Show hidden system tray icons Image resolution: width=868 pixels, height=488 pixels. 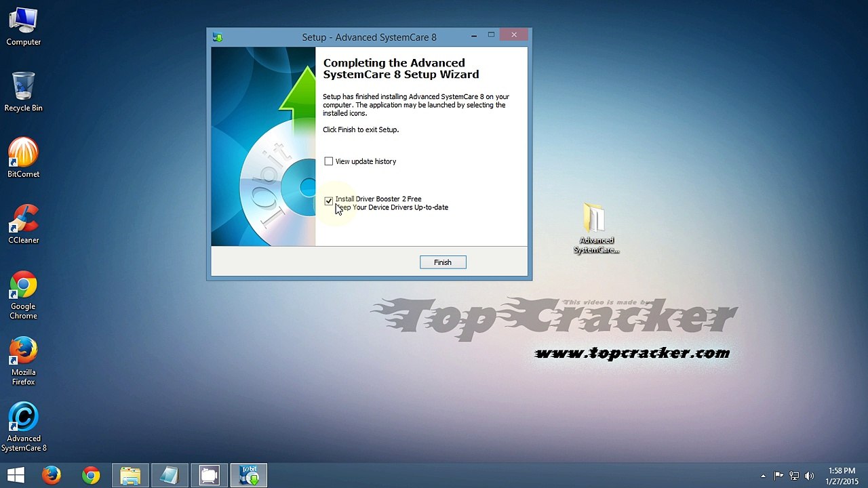tap(763, 476)
